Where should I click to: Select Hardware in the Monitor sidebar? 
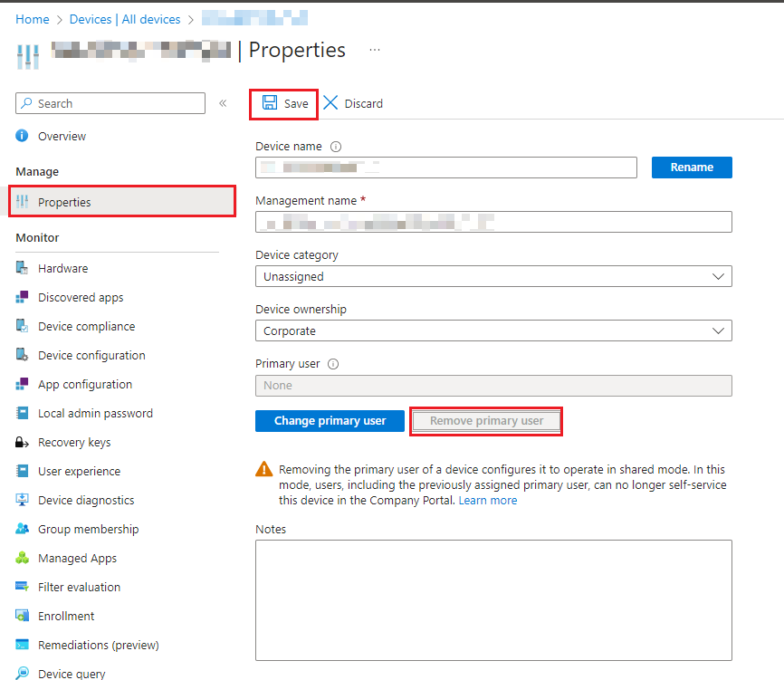tap(62, 268)
